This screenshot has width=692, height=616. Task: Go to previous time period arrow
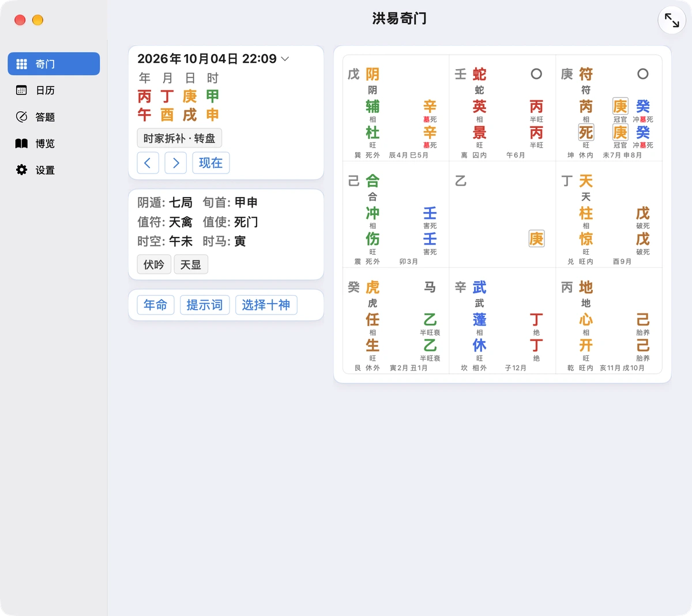pos(148,163)
